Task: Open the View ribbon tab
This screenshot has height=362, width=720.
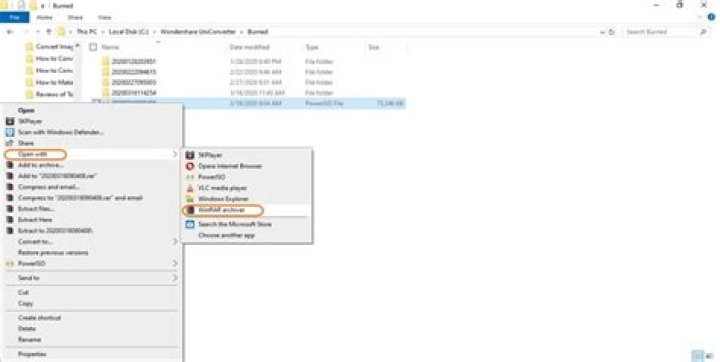Action: 105,17
